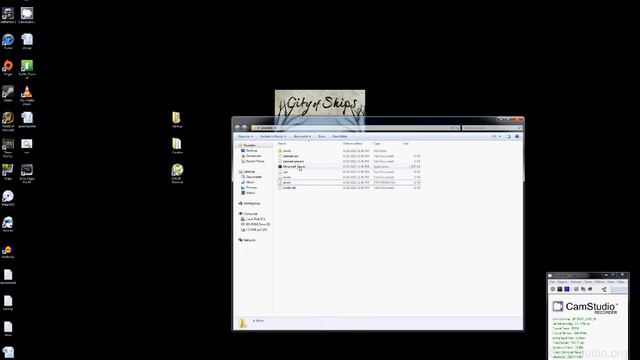Click the Explorer help icon in toolbar
Screen dimensions: 640x360
coord(517,136)
